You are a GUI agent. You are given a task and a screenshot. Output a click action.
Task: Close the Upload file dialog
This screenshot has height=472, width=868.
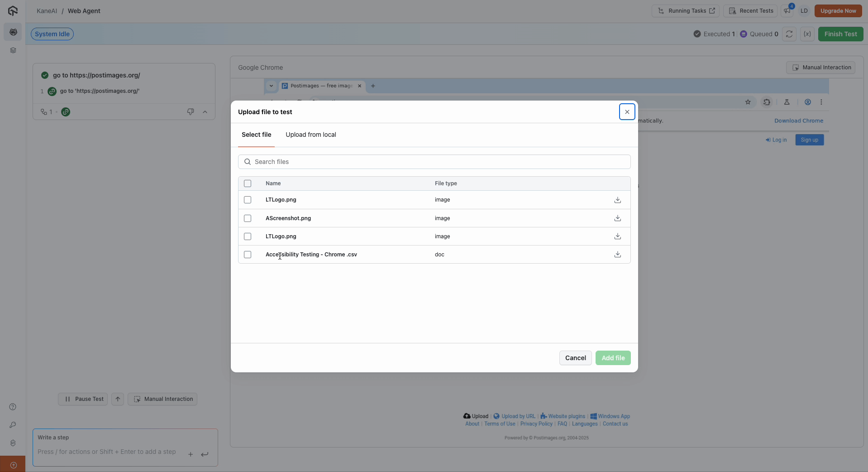[x=627, y=112]
